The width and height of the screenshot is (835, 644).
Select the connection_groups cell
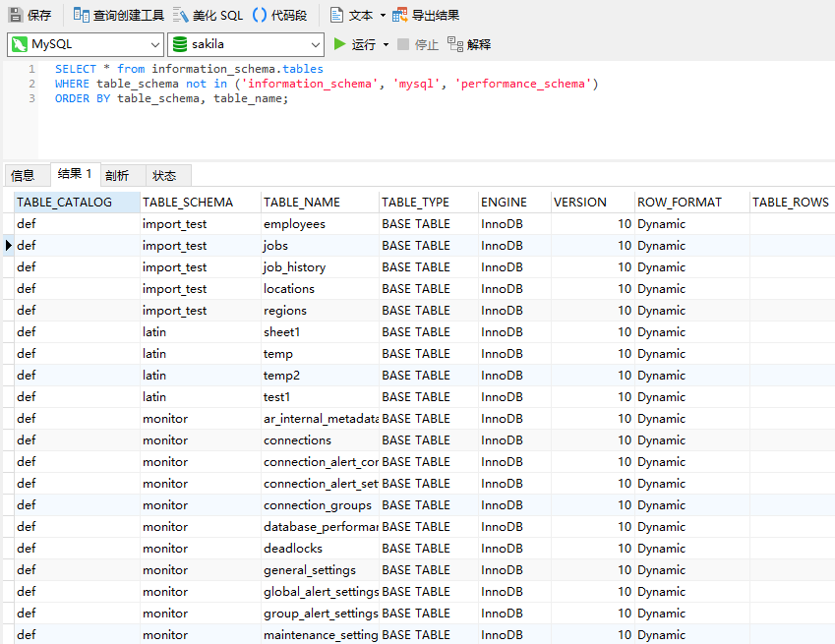[320, 505]
